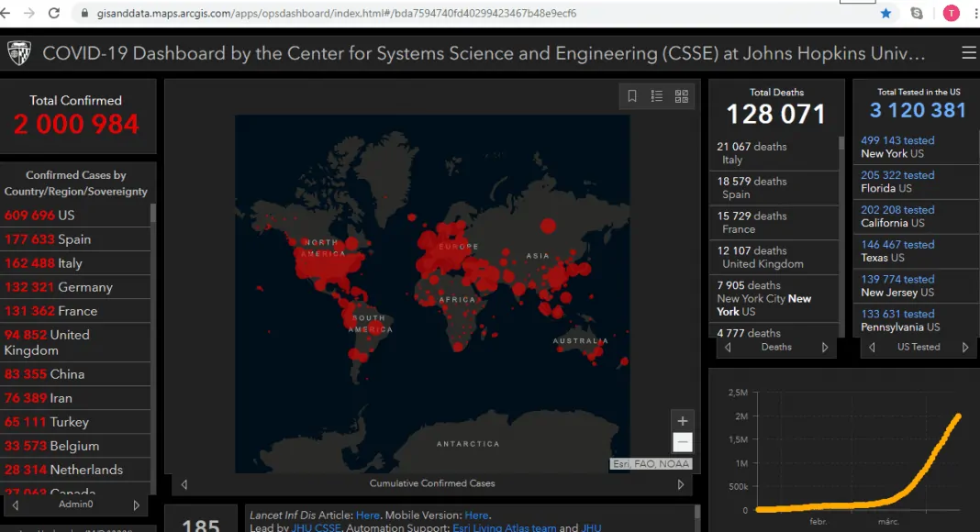Image resolution: width=980 pixels, height=532 pixels.
Task: Open the Skype extension icon
Action: 917,13
